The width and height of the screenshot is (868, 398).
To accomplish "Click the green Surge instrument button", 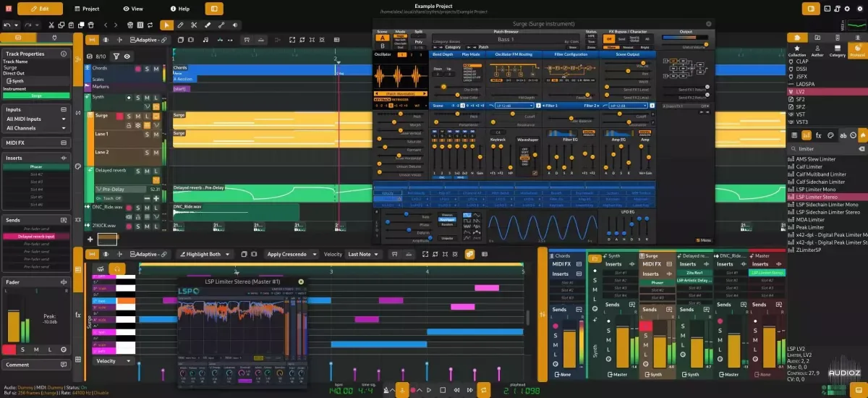I will 36,96.
